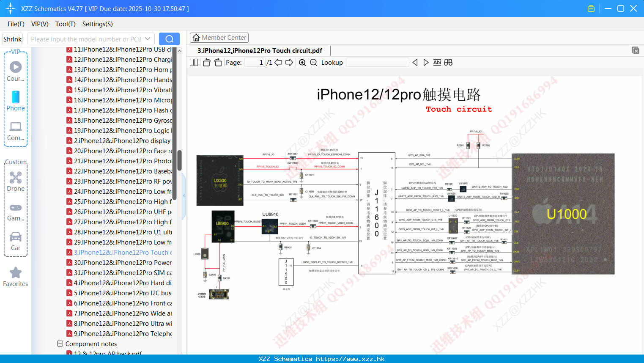Viewport: 644px width, 363px height.
Task: Click the XZZ app logo icon
Action: (x=10, y=8)
